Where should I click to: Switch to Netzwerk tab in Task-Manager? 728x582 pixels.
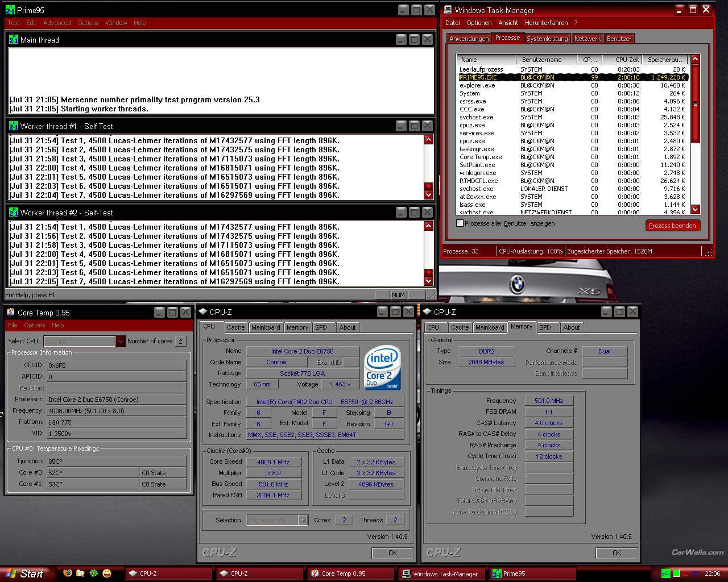pyautogui.click(x=587, y=39)
